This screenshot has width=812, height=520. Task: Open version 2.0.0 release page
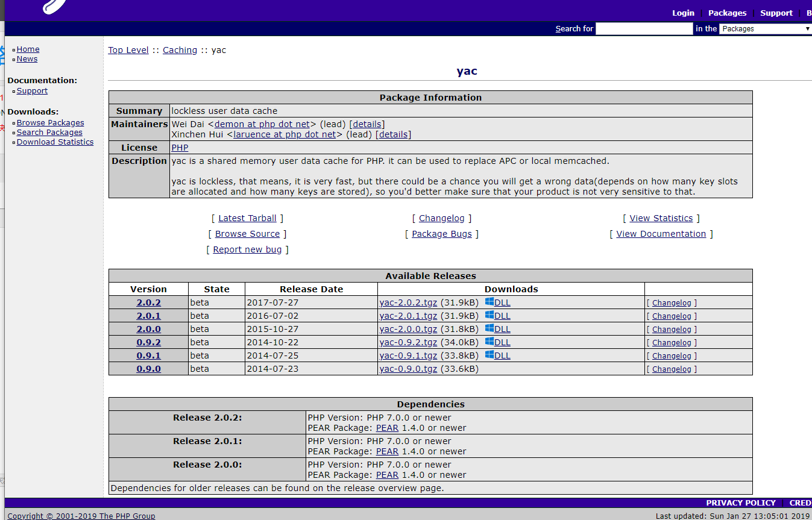[149, 329]
